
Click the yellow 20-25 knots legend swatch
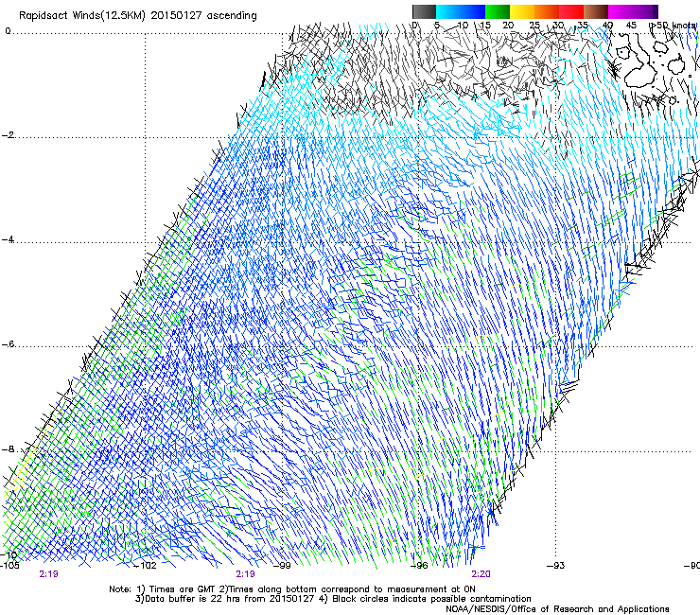522,11
